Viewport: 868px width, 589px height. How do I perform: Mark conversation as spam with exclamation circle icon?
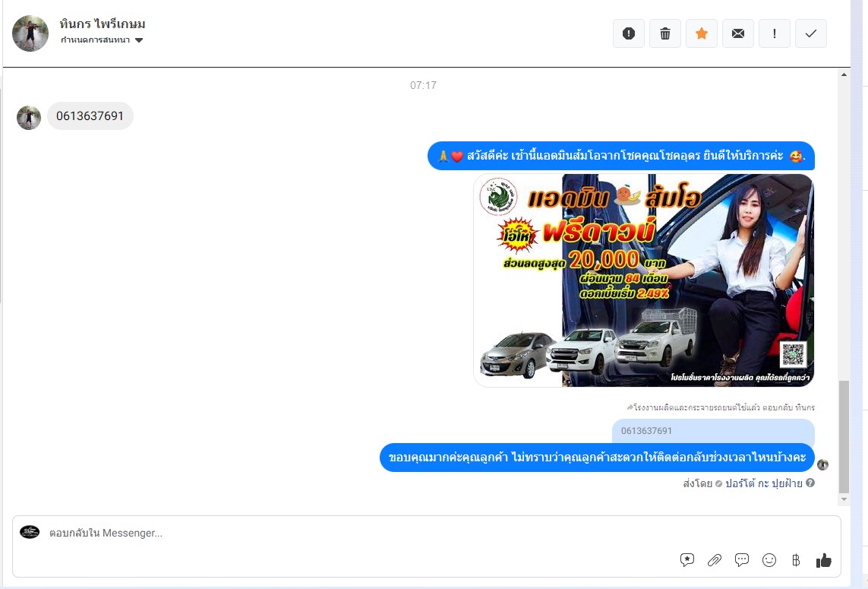(628, 33)
